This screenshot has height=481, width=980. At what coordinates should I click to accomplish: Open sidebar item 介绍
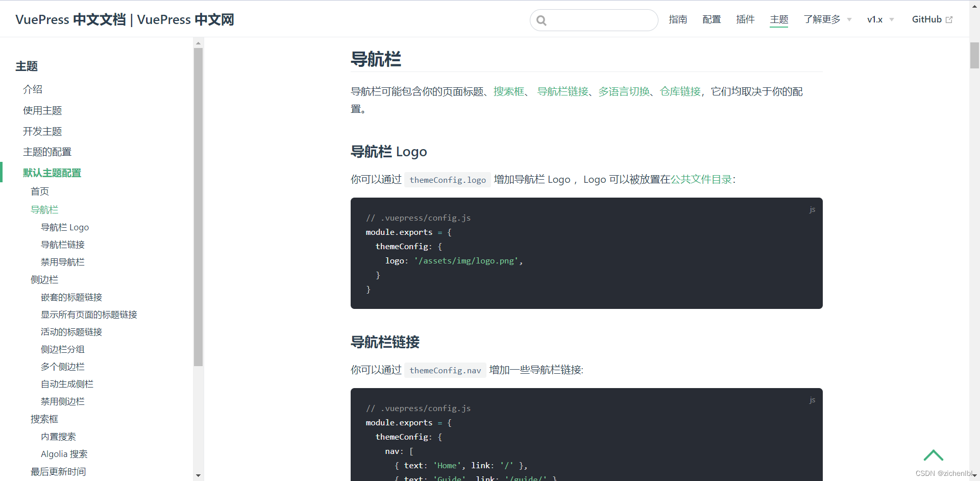33,89
